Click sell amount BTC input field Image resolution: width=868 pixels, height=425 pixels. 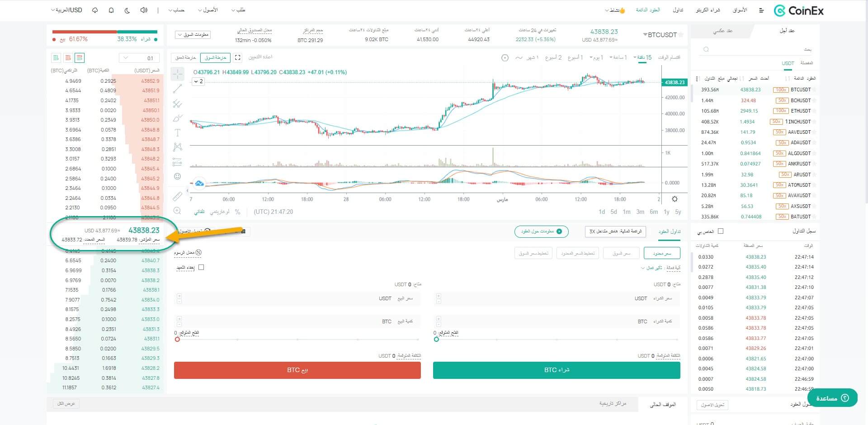tap(297, 321)
